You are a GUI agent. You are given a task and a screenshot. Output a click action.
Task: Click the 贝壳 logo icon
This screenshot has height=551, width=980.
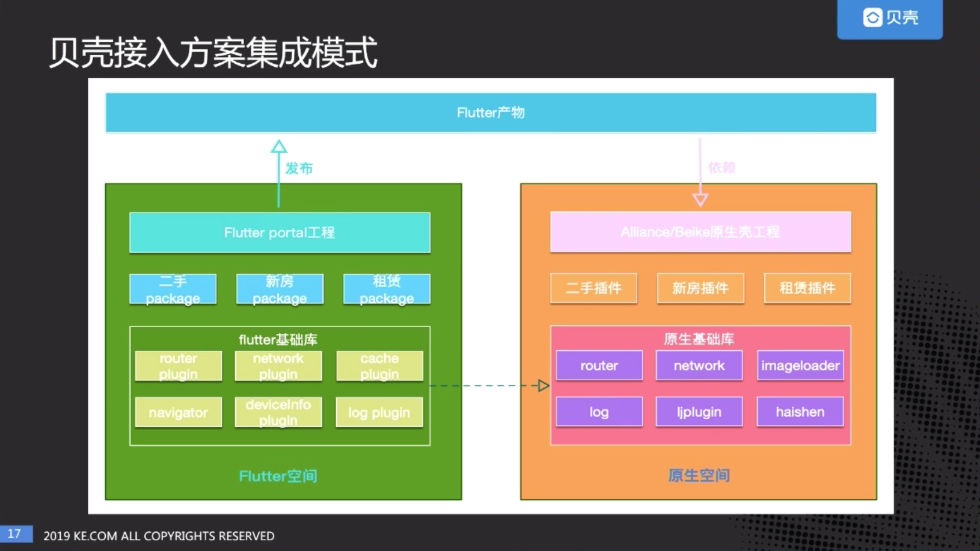pos(872,17)
